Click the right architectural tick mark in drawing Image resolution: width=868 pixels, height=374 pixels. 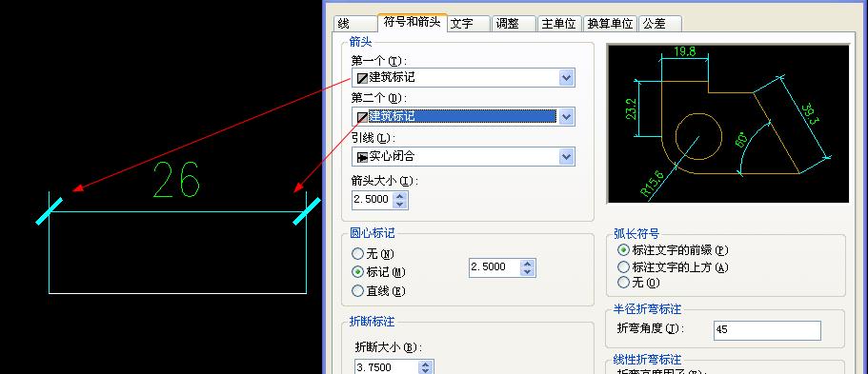pos(307,212)
